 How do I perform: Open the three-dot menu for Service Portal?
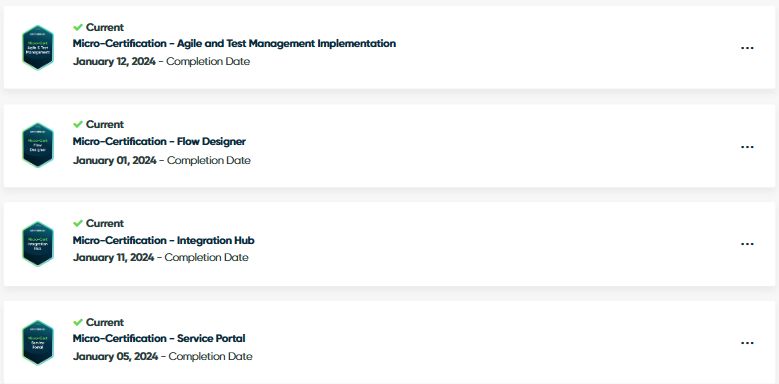click(x=747, y=343)
